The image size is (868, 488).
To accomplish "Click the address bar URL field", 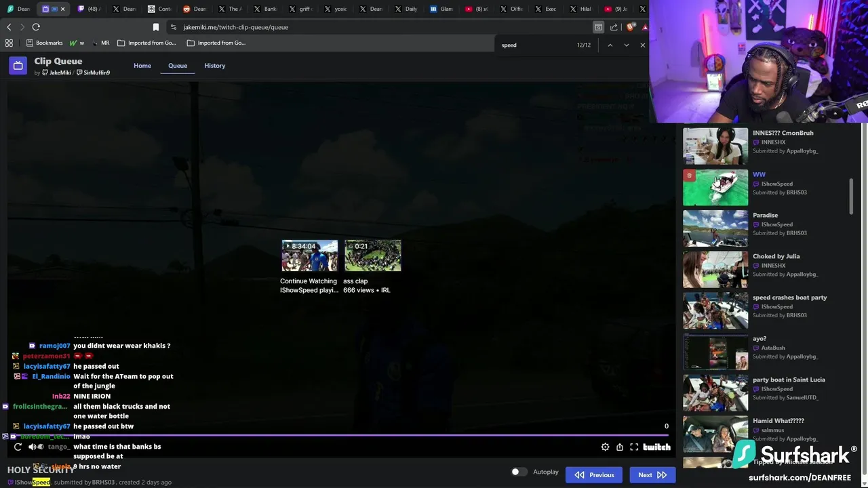I will pos(380,27).
